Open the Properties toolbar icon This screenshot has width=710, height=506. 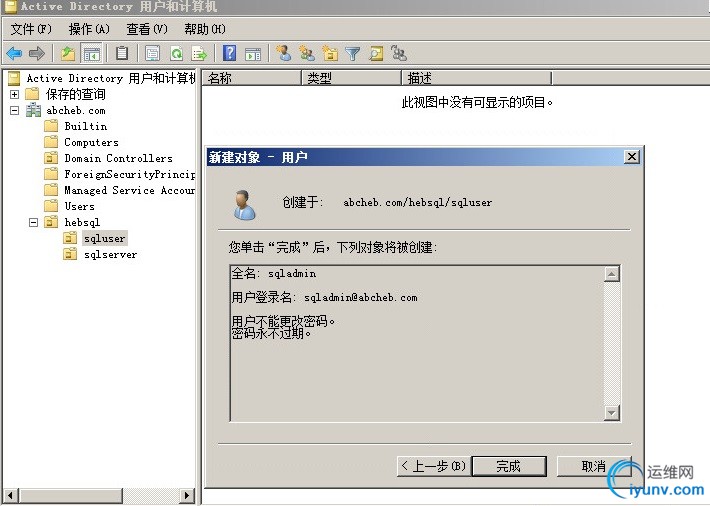(153, 53)
